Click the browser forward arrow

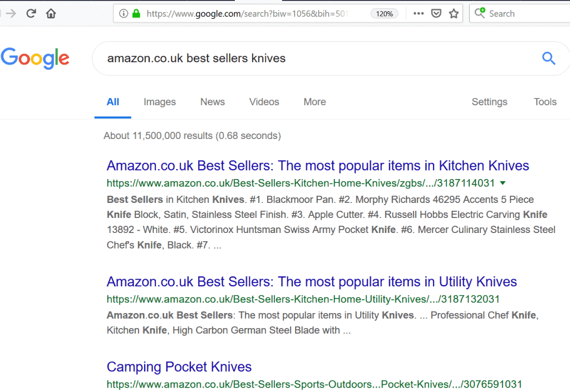pos(11,14)
